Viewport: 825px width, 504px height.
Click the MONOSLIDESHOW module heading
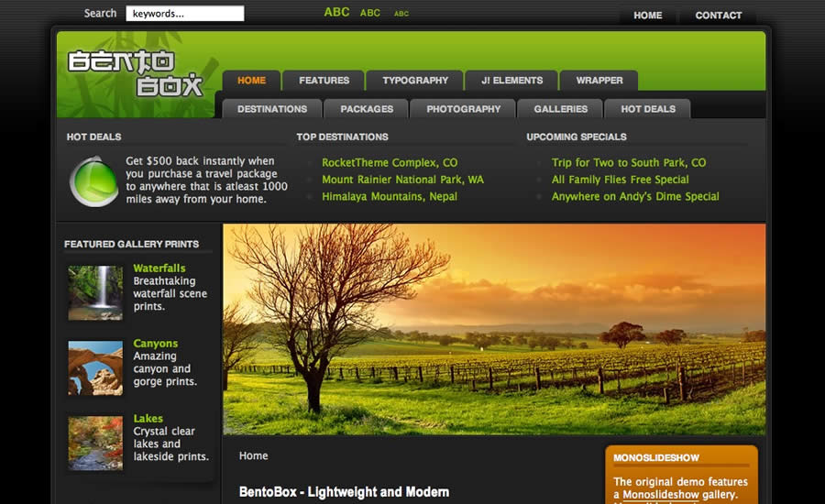tap(656, 457)
